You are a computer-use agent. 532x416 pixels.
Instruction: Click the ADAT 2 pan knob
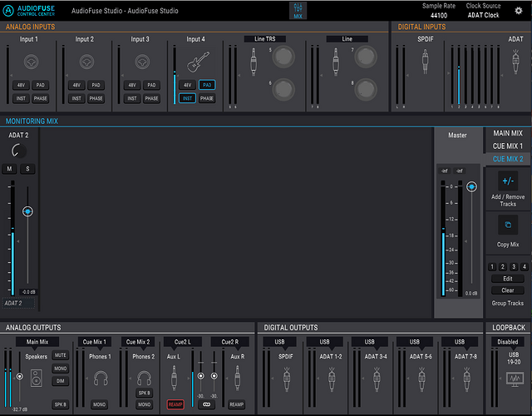pos(18,151)
